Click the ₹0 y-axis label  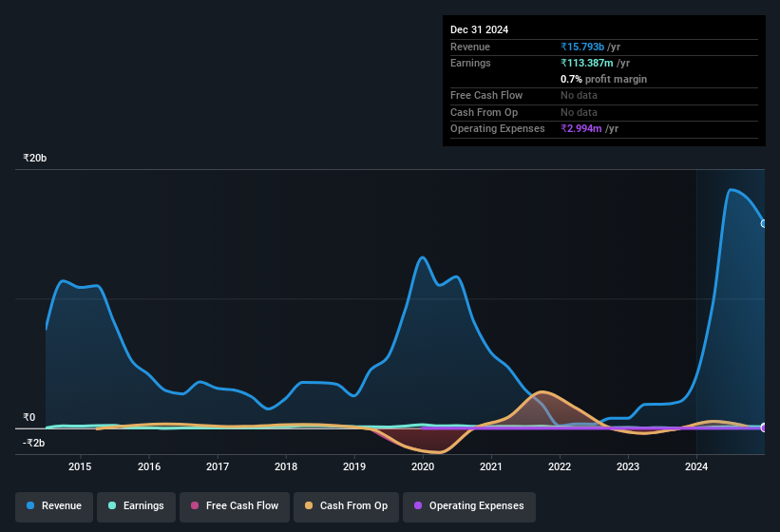coord(29,418)
